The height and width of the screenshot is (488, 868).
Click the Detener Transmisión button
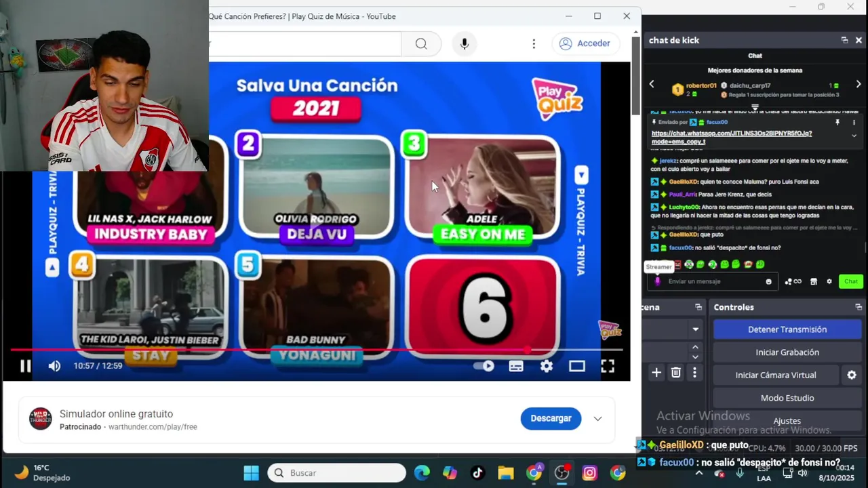[787, 329]
